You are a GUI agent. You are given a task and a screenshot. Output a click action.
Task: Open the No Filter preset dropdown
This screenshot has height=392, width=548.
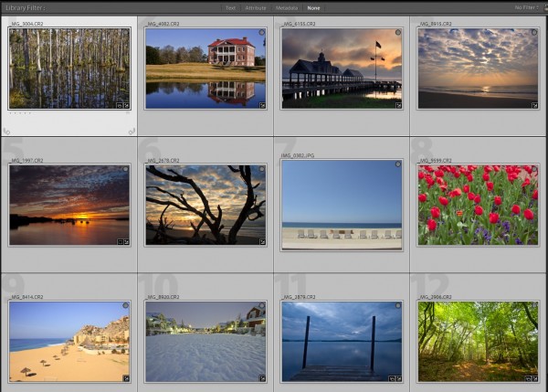click(525, 7)
